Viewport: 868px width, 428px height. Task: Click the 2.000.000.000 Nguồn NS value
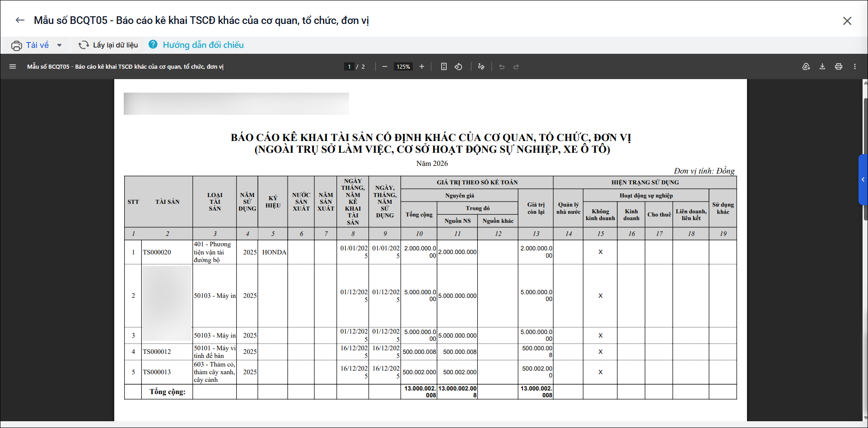pyautogui.click(x=457, y=252)
